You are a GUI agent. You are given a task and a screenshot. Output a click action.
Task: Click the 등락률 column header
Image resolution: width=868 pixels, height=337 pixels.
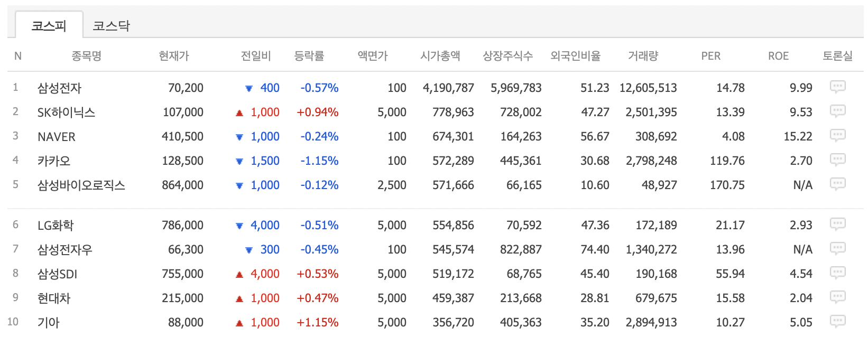coord(309,55)
